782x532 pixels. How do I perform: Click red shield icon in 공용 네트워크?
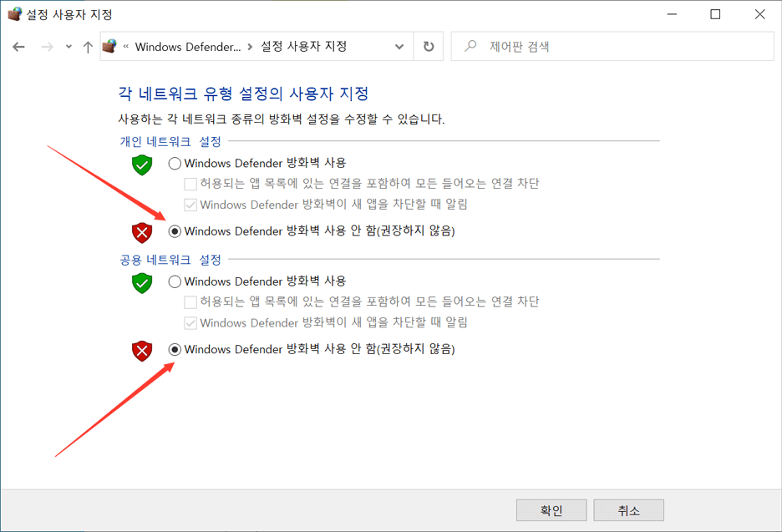click(142, 351)
